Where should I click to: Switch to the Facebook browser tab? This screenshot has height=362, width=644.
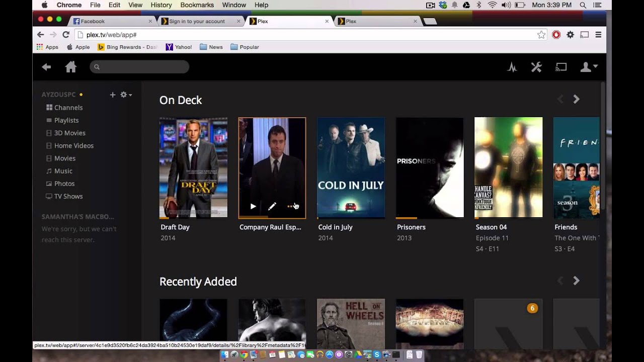point(112,21)
